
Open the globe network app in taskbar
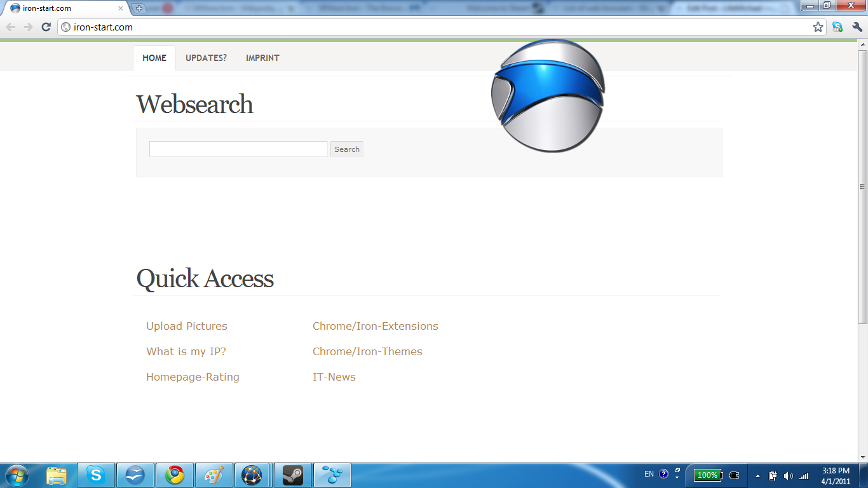click(253, 475)
